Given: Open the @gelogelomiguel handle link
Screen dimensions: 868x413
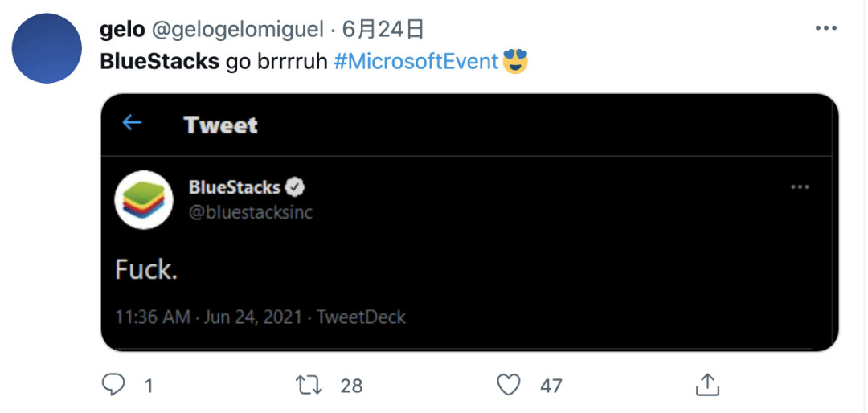Looking at the screenshot, I should click(237, 29).
